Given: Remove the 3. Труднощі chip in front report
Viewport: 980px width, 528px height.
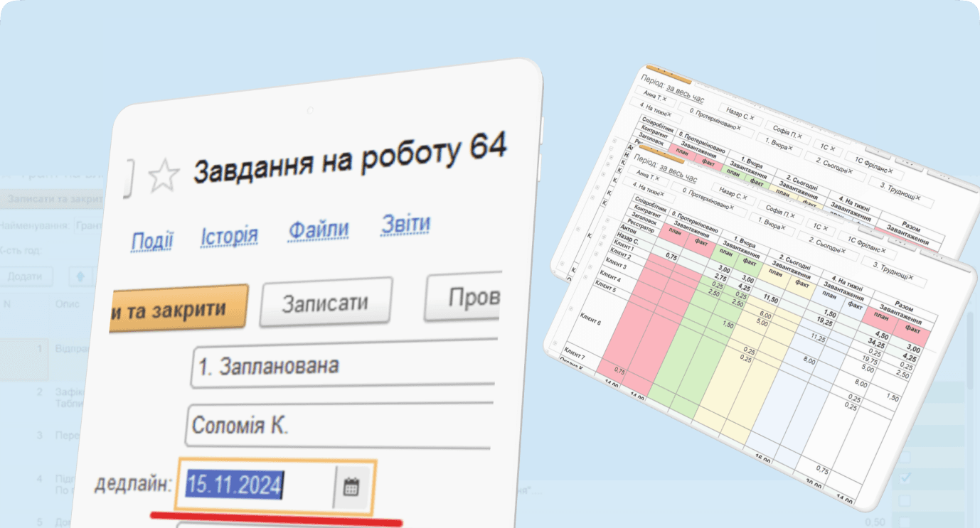Looking at the screenshot, I should tap(911, 277).
